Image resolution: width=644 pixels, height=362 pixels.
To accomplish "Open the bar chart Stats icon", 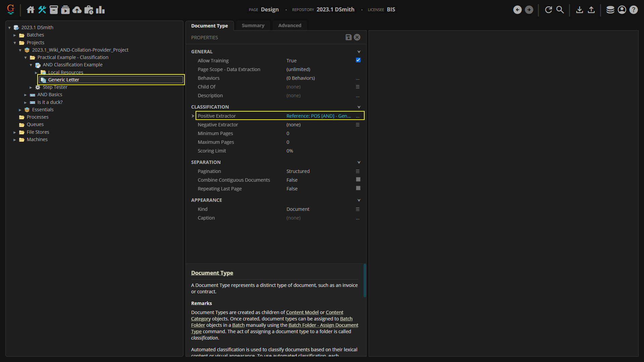I will (100, 10).
